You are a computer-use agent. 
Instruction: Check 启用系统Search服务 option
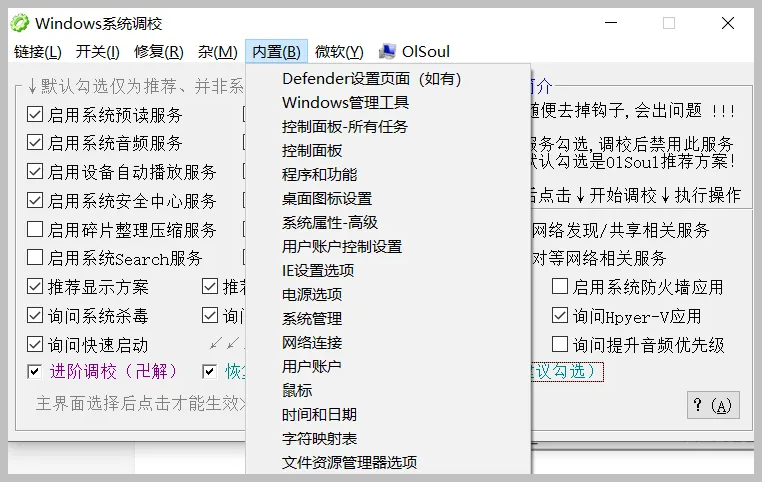coord(35,258)
